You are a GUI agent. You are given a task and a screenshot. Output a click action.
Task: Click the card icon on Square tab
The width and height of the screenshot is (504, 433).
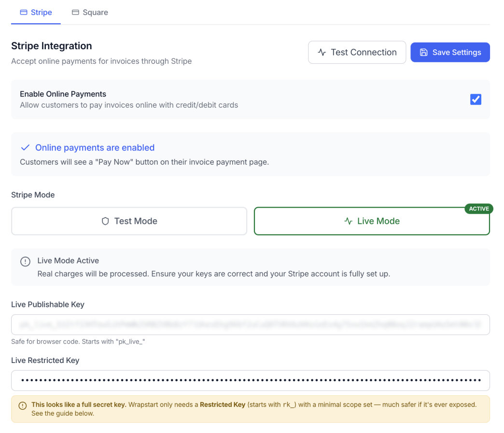pos(75,12)
